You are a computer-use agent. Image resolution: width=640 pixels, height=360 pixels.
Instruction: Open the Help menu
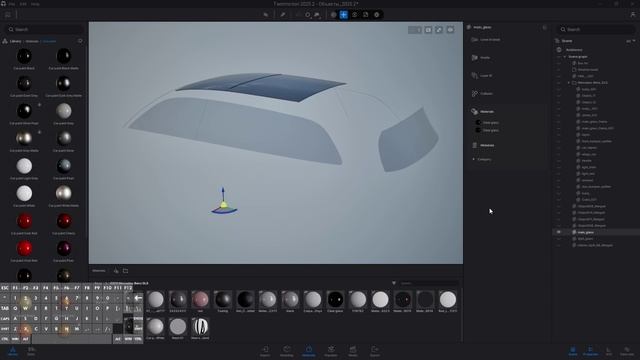point(35,4)
